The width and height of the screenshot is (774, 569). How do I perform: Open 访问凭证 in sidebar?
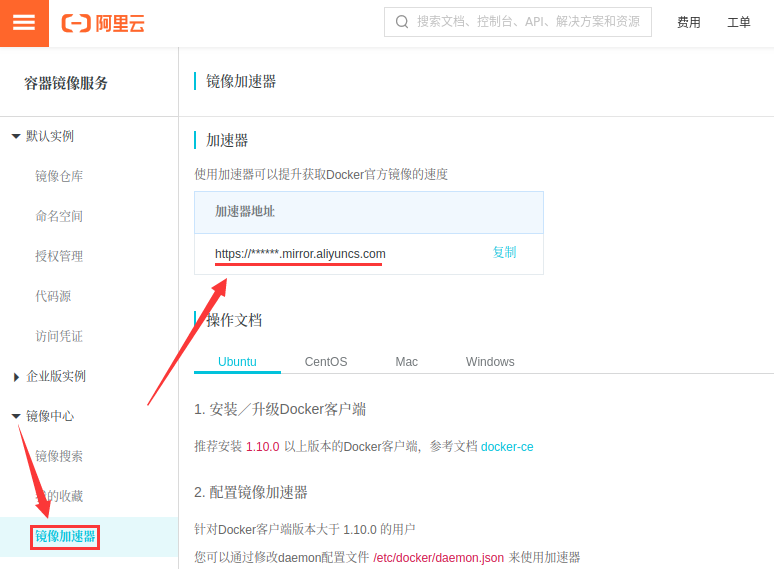[59, 336]
